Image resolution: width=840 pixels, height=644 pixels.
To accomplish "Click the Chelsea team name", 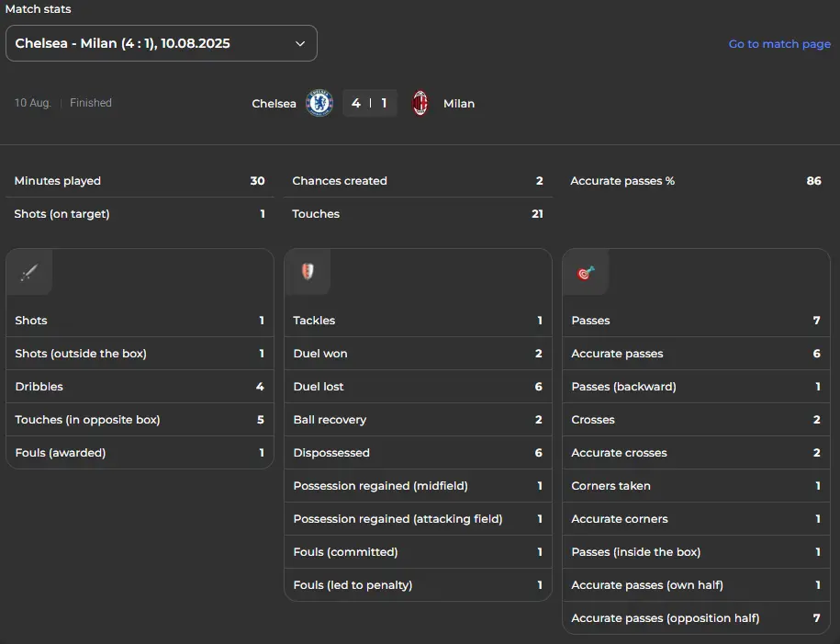I will 274,104.
